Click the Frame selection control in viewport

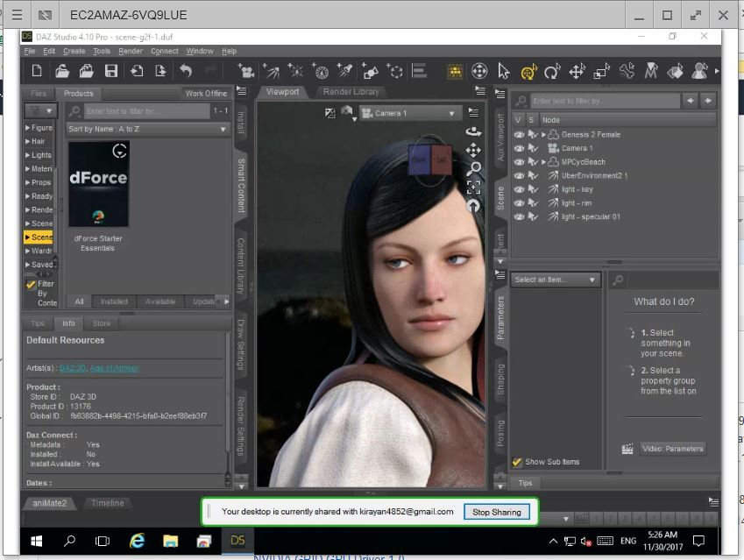[x=473, y=187]
